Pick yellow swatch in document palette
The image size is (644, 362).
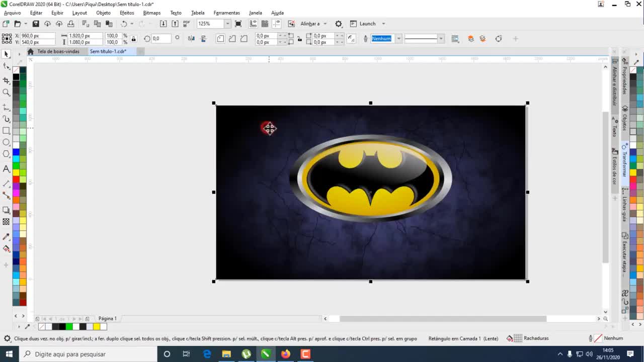click(x=96, y=327)
